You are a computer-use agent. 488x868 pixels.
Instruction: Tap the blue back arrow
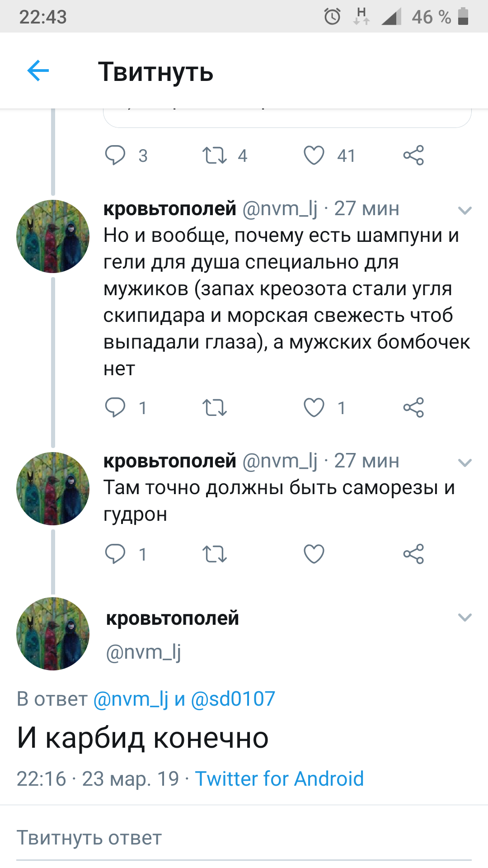[x=38, y=71]
